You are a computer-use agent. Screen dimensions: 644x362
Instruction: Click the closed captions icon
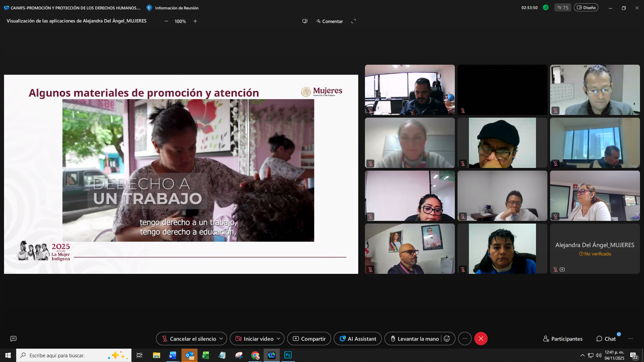13,339
